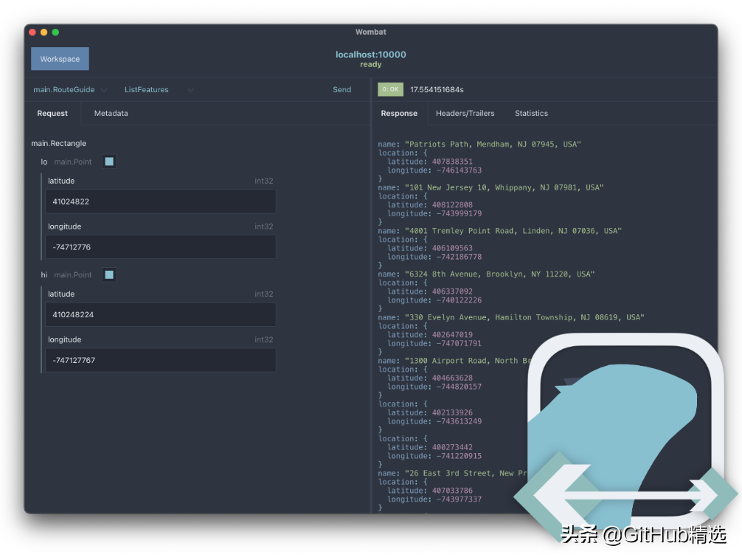Select the 6324 8th Avenue Brooklyn line
Viewport: 742px width, 560px height.
coord(486,274)
